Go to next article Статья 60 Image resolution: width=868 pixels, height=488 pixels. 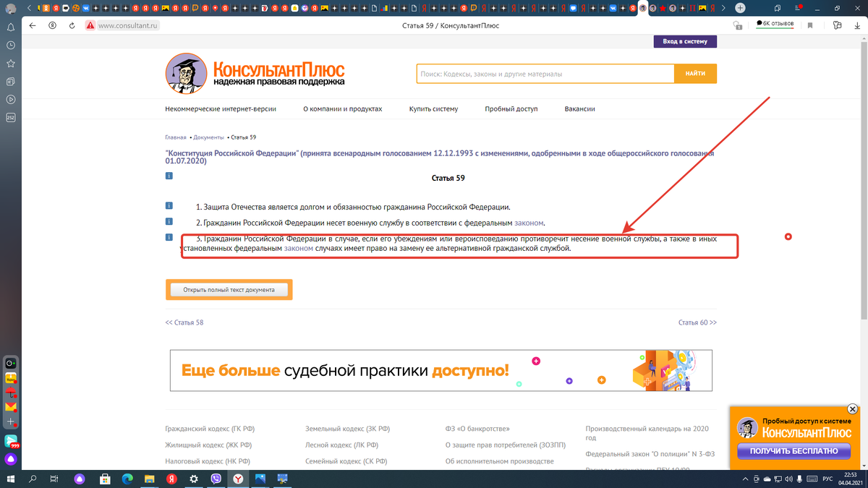[x=697, y=322]
